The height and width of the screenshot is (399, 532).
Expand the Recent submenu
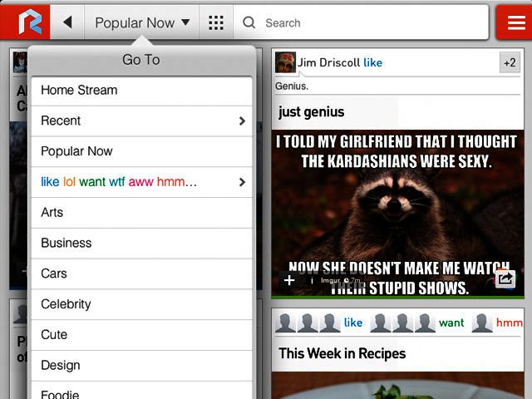pos(141,121)
